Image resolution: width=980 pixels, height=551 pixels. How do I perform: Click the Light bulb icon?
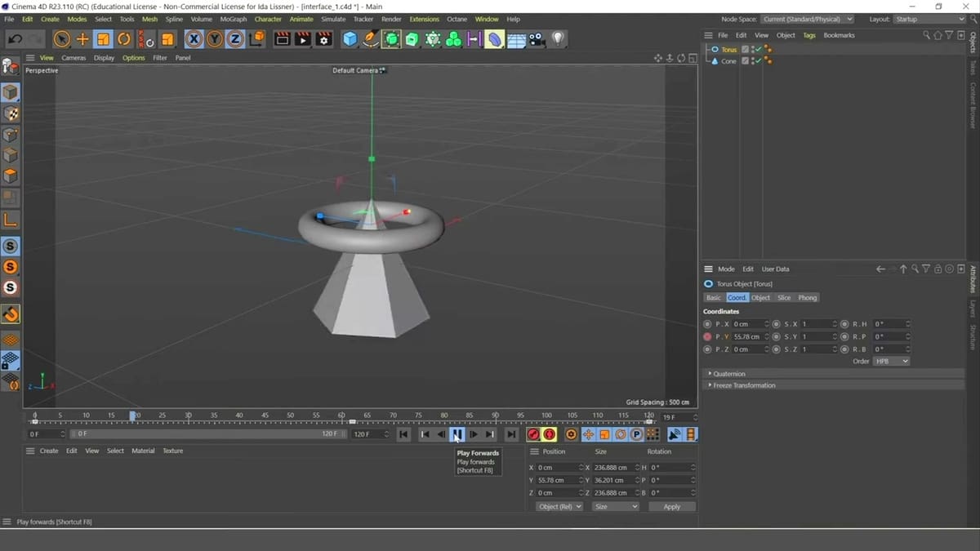click(558, 38)
